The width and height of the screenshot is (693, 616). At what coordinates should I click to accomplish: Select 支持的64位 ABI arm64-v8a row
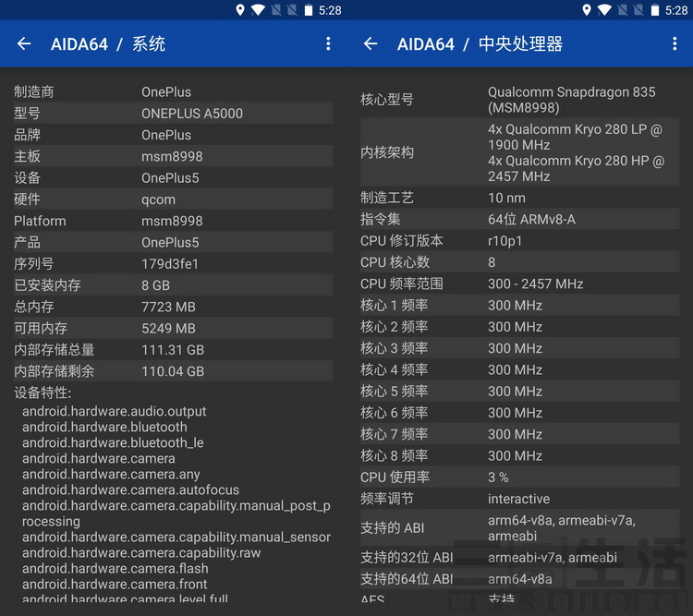pos(519,579)
